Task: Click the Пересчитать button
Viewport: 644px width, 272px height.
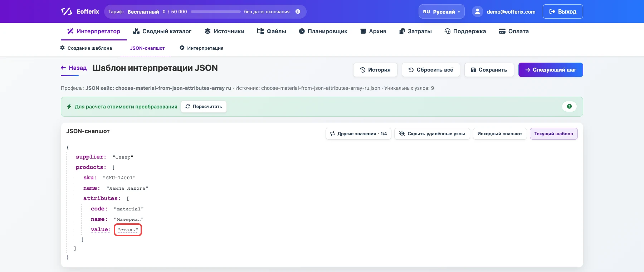Action: 204,107
